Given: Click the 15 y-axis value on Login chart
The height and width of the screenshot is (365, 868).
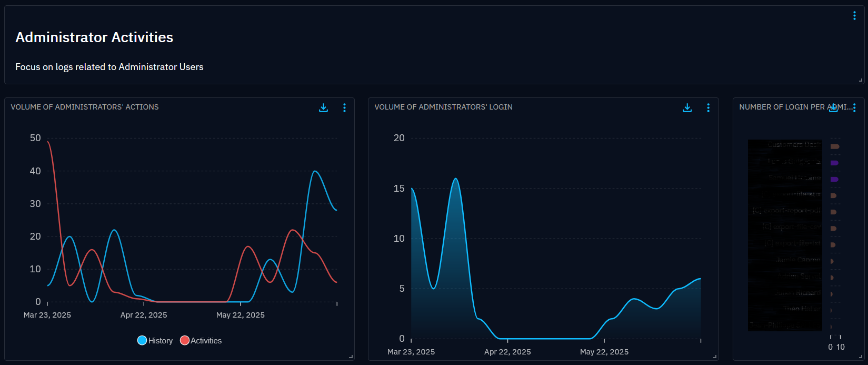Looking at the screenshot, I should coord(400,189).
